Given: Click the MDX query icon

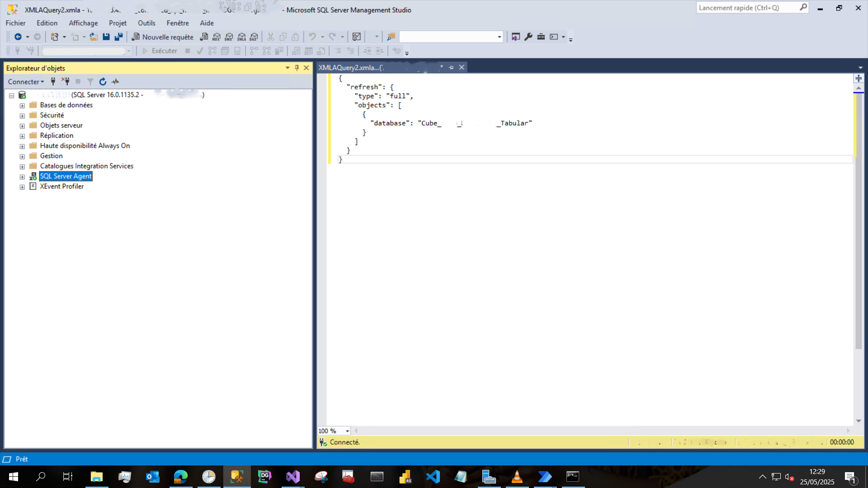Looking at the screenshot, I should pyautogui.click(x=217, y=37).
